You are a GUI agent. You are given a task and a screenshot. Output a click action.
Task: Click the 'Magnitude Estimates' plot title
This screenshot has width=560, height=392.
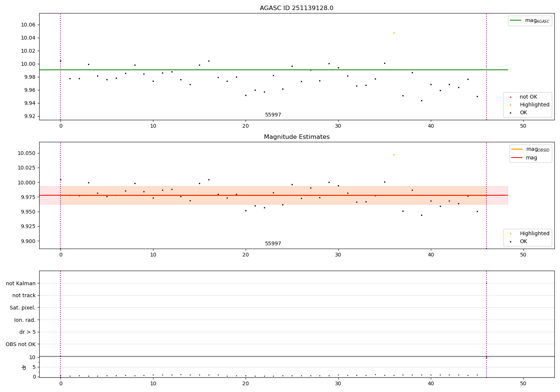coord(296,137)
